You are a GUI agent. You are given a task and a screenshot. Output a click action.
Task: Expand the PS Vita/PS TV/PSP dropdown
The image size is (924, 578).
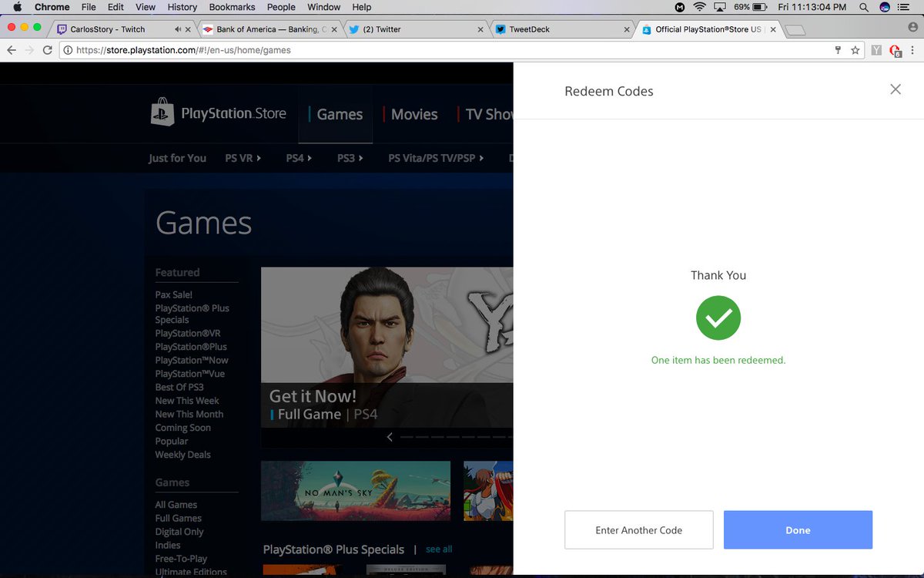[436, 158]
